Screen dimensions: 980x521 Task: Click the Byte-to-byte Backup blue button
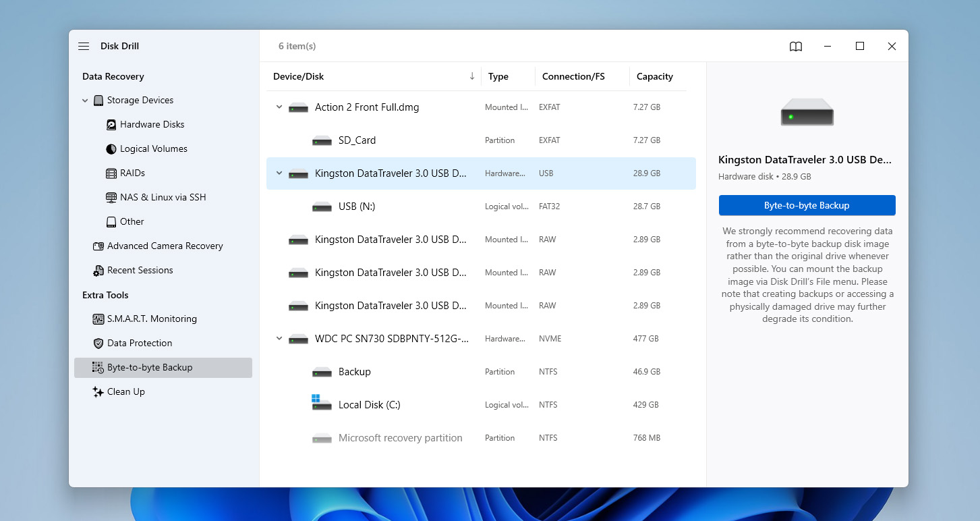pyautogui.click(x=807, y=205)
